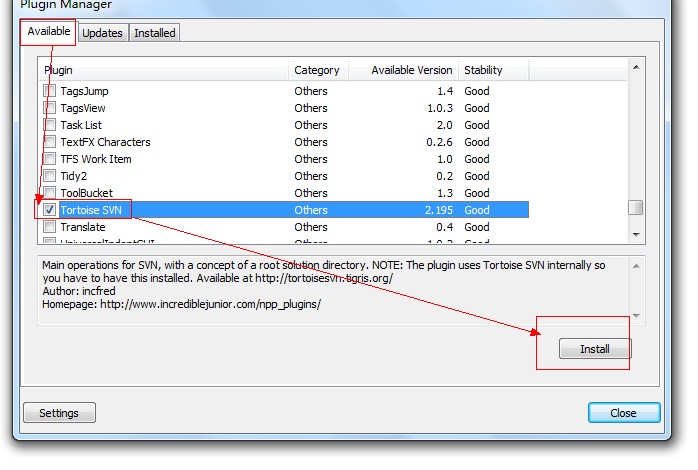Click the Install button
The image size is (698, 470).
coord(594,349)
